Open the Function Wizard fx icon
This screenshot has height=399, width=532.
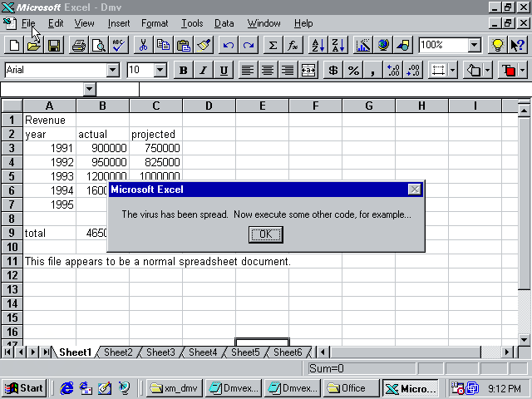[x=293, y=45]
